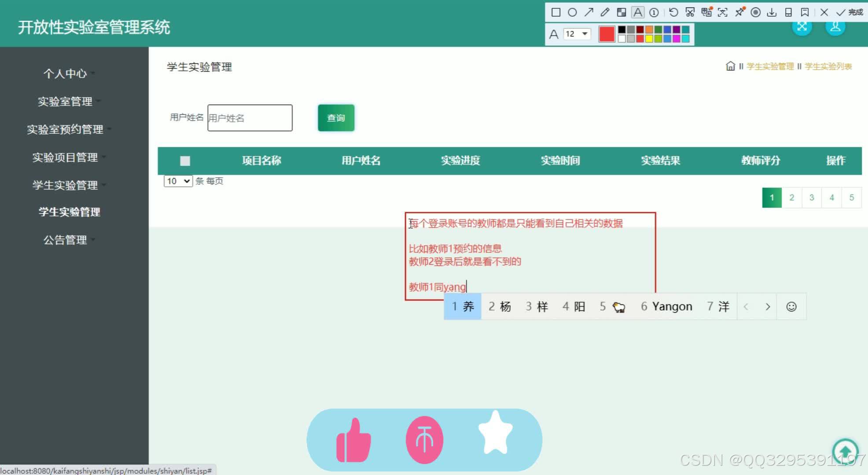Expand 个人中心 sidebar menu
Viewport: 868px width, 475px height.
coord(65,73)
